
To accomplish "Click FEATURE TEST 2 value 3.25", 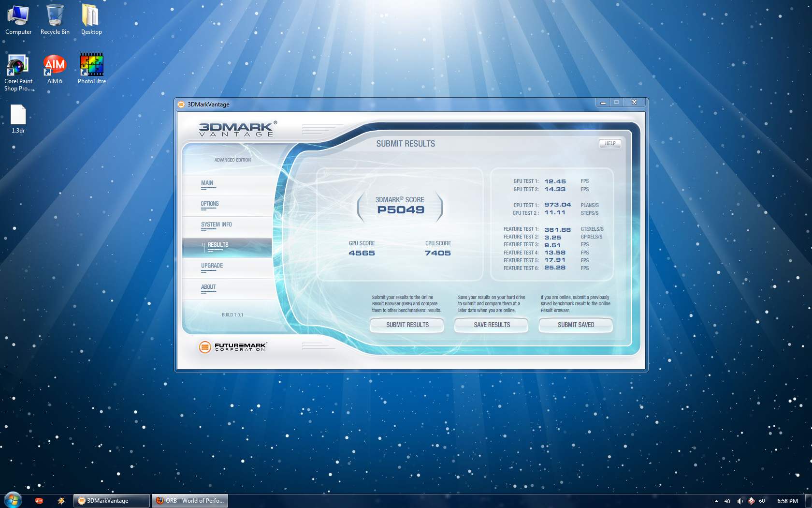I will 553,238.
